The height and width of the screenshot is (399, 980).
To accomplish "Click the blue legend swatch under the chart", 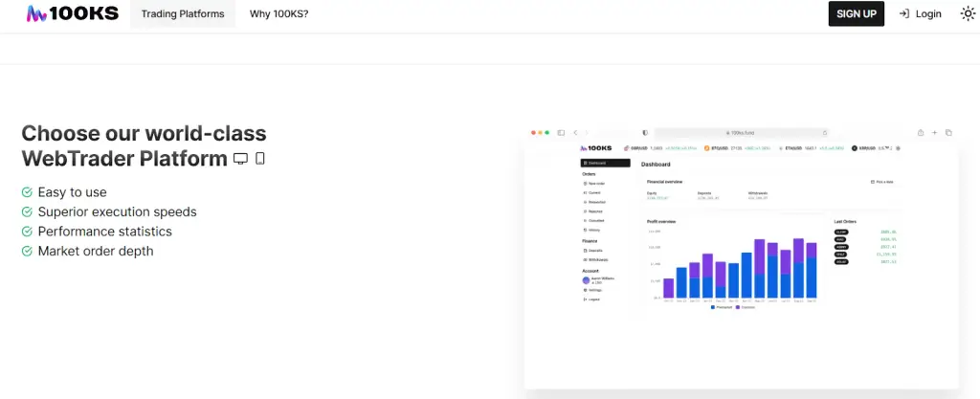I will click(x=713, y=307).
